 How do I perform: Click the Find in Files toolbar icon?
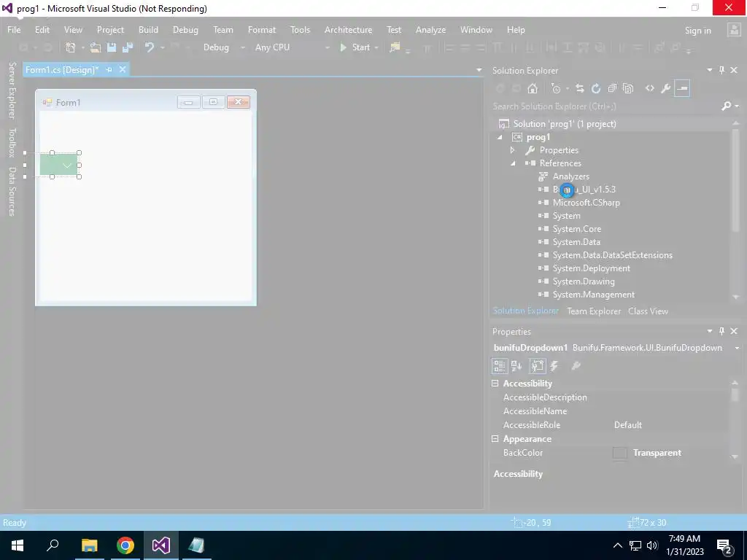[x=395, y=47]
